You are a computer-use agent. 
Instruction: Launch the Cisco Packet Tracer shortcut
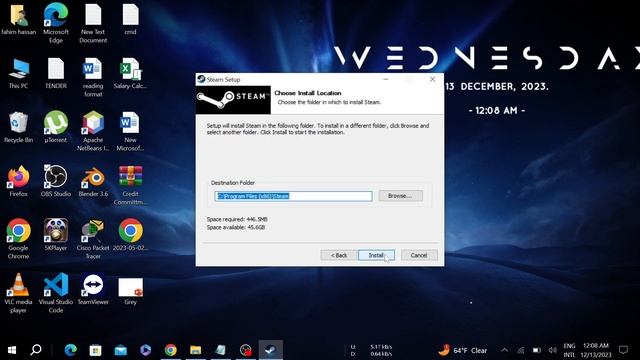[93, 239]
